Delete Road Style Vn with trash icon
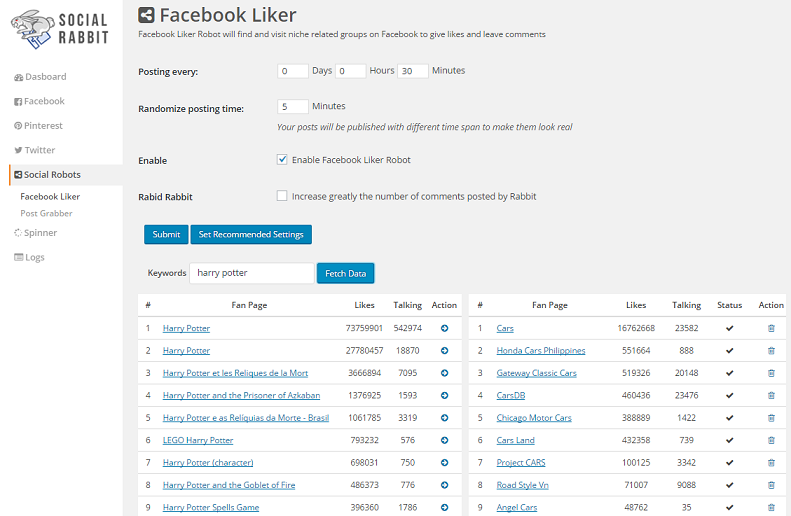791x516 pixels. [771, 485]
